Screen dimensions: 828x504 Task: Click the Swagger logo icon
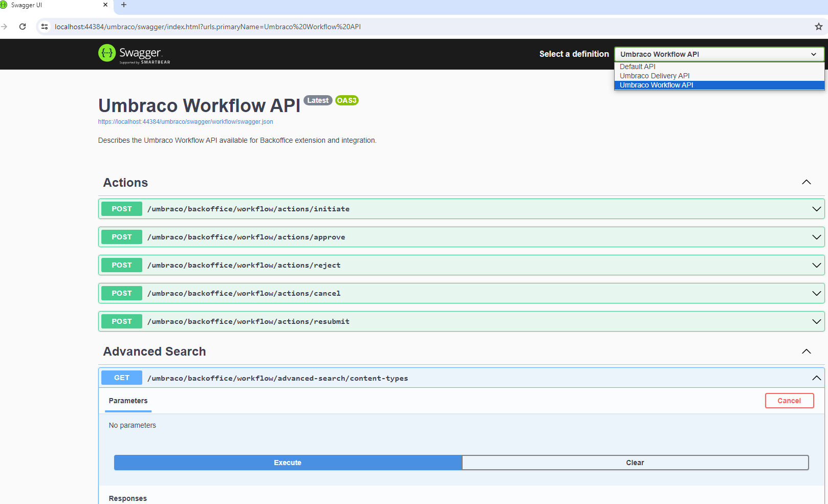[x=107, y=53]
